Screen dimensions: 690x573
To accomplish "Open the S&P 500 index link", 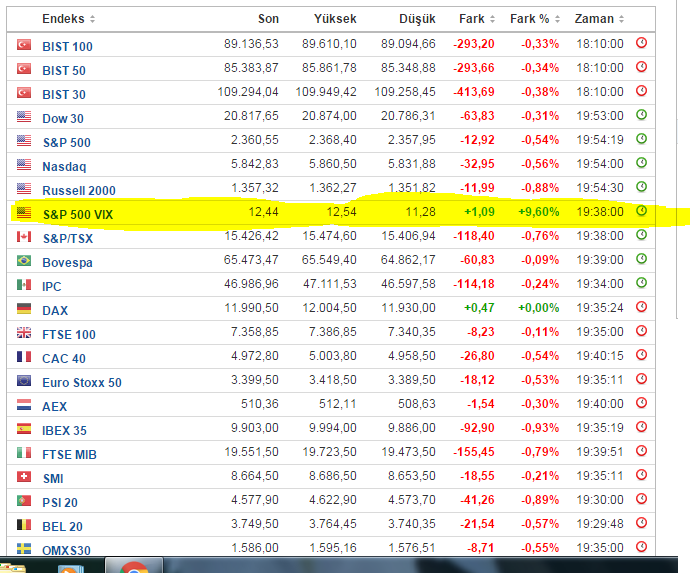I will coord(66,143).
